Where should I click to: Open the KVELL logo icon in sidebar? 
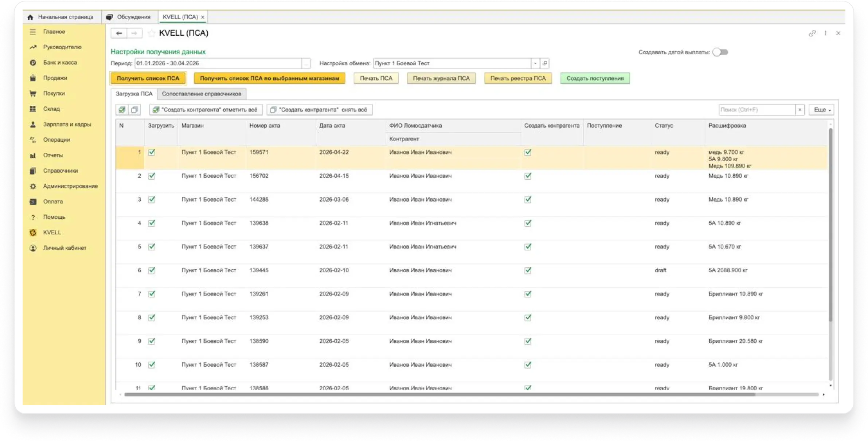(33, 233)
